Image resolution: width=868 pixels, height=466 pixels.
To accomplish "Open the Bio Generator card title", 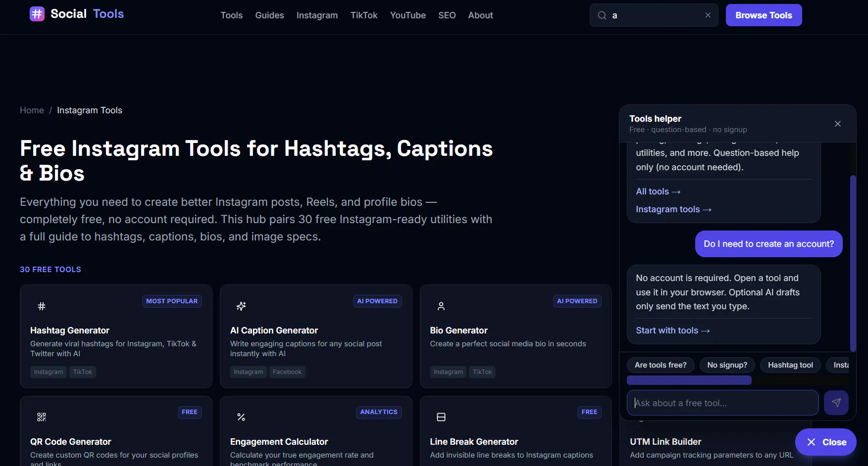I will [459, 330].
